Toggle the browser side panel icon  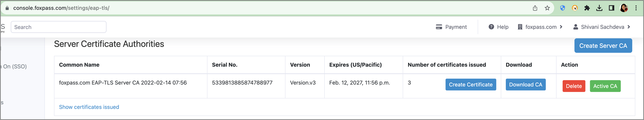pos(612,8)
